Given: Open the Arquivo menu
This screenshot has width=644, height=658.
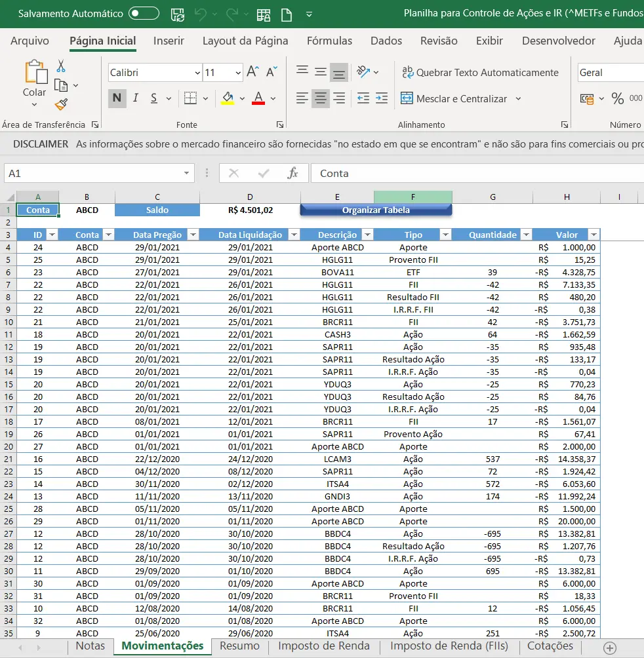Looking at the screenshot, I should (x=30, y=41).
